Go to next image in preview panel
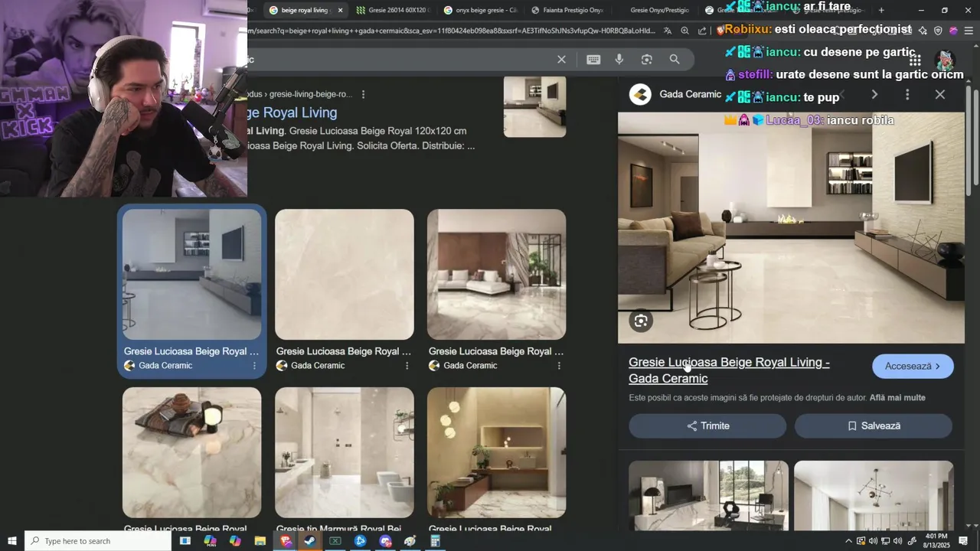 click(874, 94)
